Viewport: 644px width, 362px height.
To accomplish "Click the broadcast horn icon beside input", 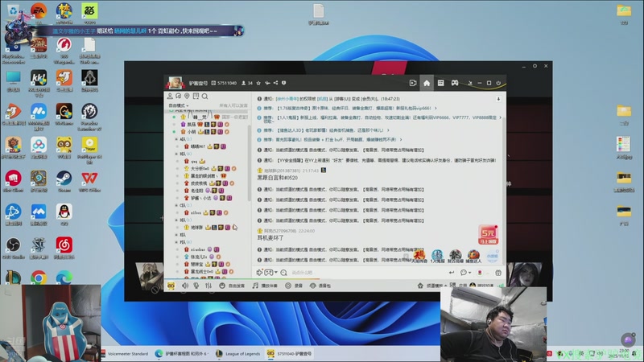I will [x=259, y=272].
